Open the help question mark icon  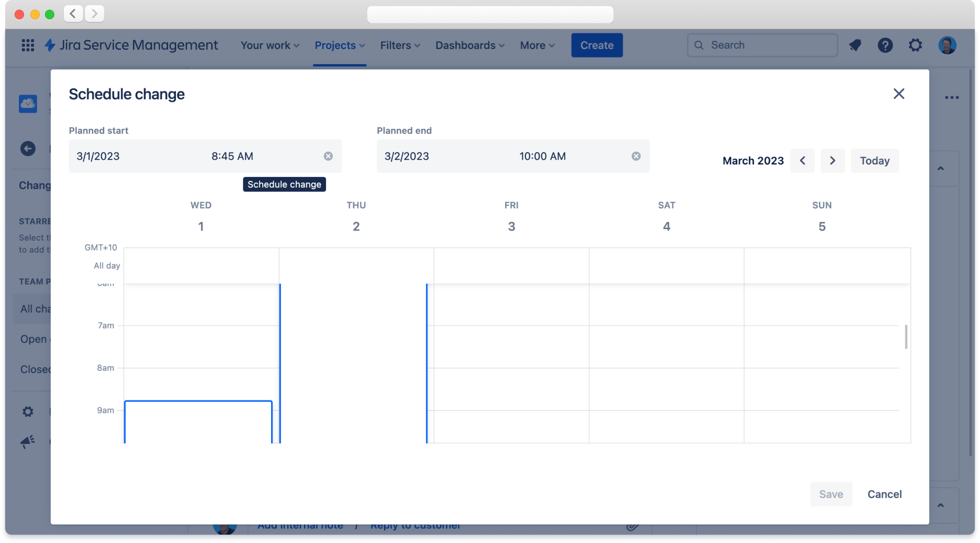885,45
